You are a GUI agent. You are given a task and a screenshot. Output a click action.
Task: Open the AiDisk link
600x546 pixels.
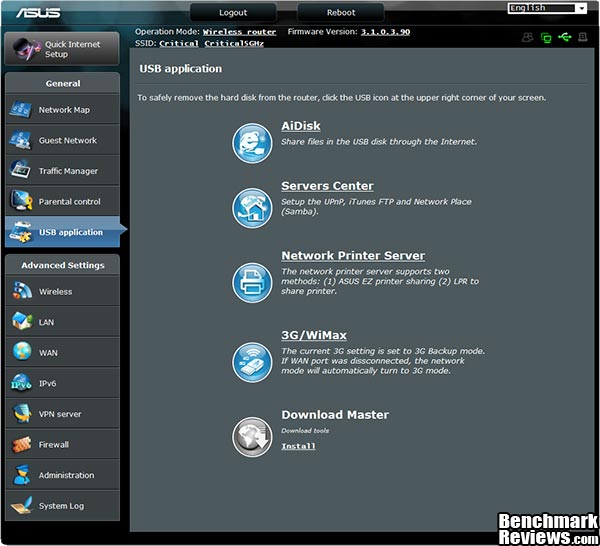(x=301, y=126)
